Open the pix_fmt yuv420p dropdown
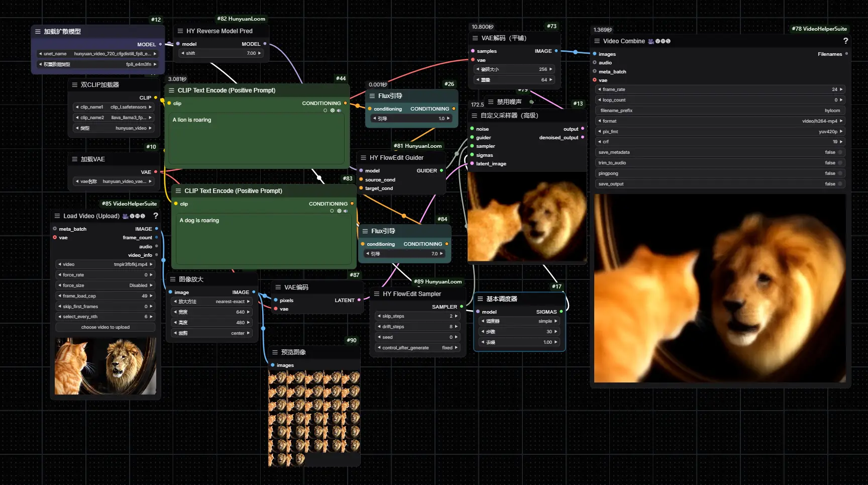The height and width of the screenshot is (485, 868). pyautogui.click(x=720, y=132)
